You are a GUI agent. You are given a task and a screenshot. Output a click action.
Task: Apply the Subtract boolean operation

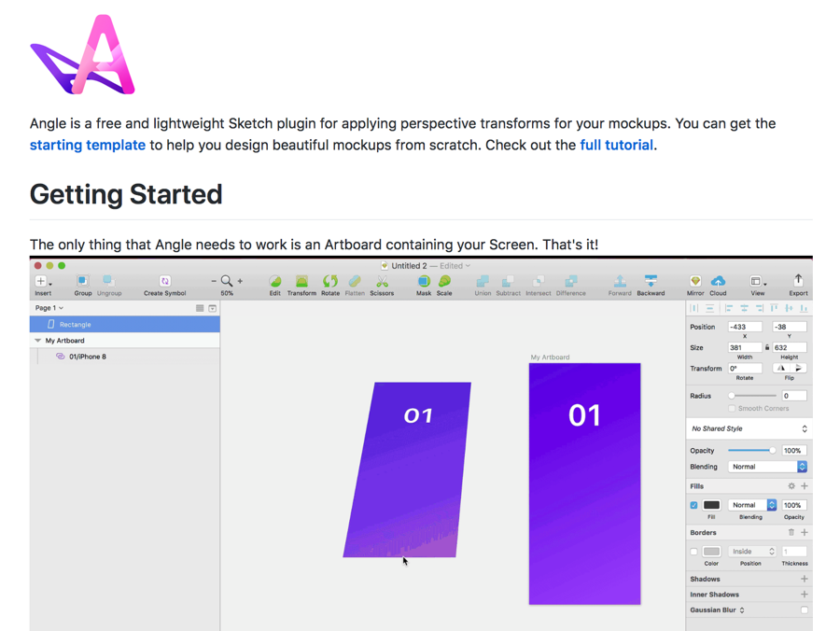click(x=508, y=281)
